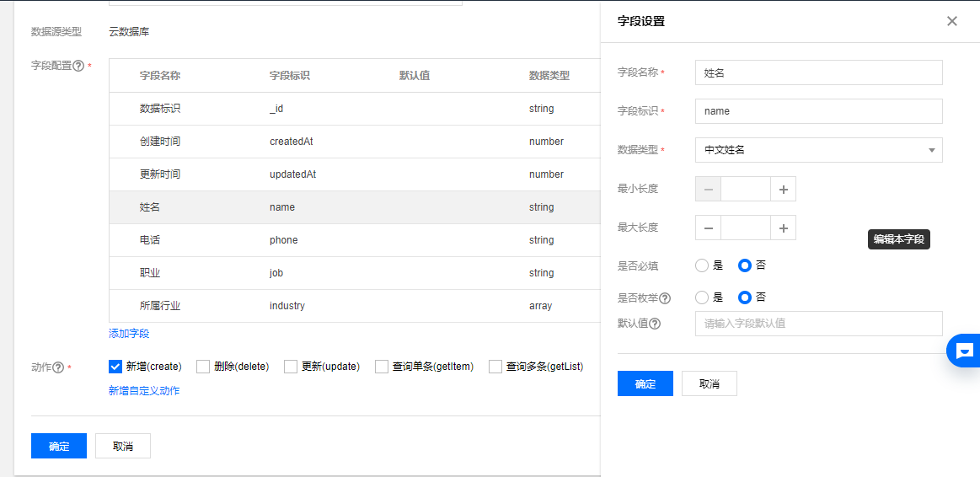Click the 最大长度 number input
The height and width of the screenshot is (477, 980).
point(746,228)
